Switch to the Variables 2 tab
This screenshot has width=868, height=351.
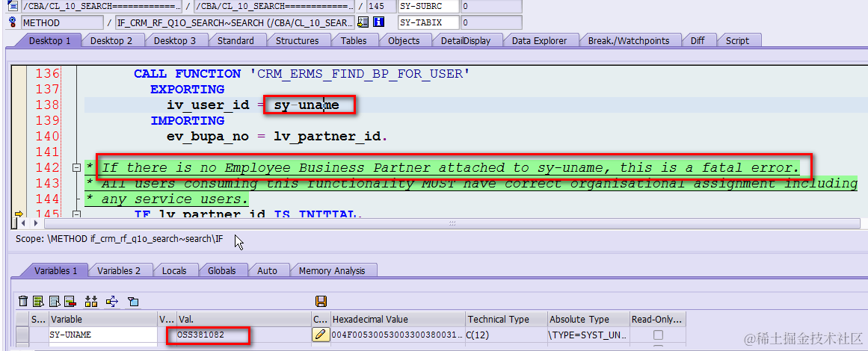[x=118, y=270]
